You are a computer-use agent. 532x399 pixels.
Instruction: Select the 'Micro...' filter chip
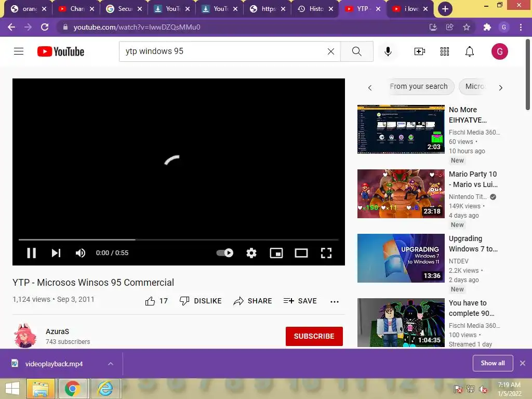click(x=474, y=87)
